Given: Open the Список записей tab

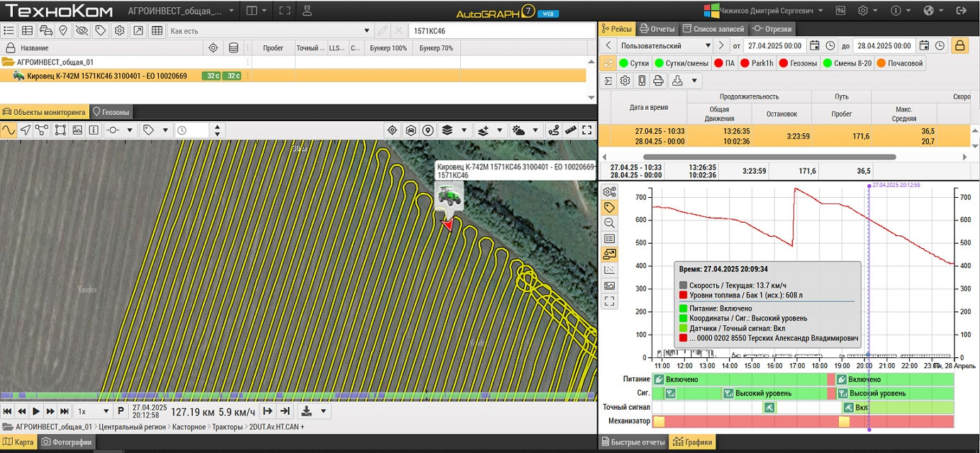Looking at the screenshot, I should (x=713, y=28).
